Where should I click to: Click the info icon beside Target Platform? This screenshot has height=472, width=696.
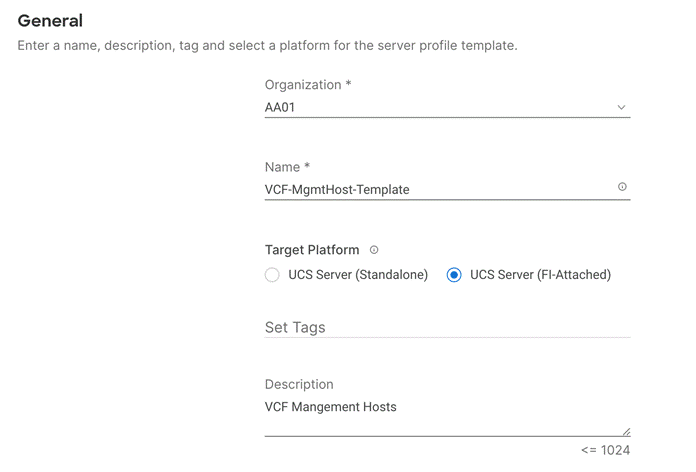(x=374, y=250)
